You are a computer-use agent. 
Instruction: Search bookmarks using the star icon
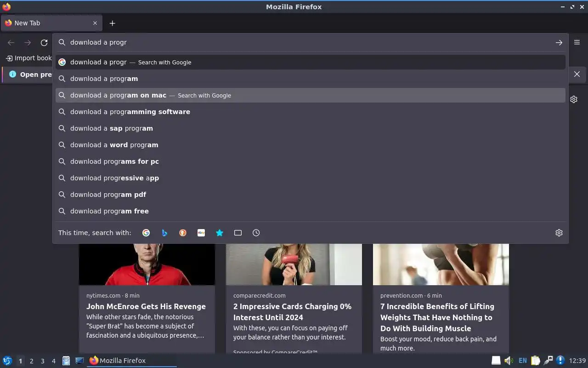coord(220,233)
